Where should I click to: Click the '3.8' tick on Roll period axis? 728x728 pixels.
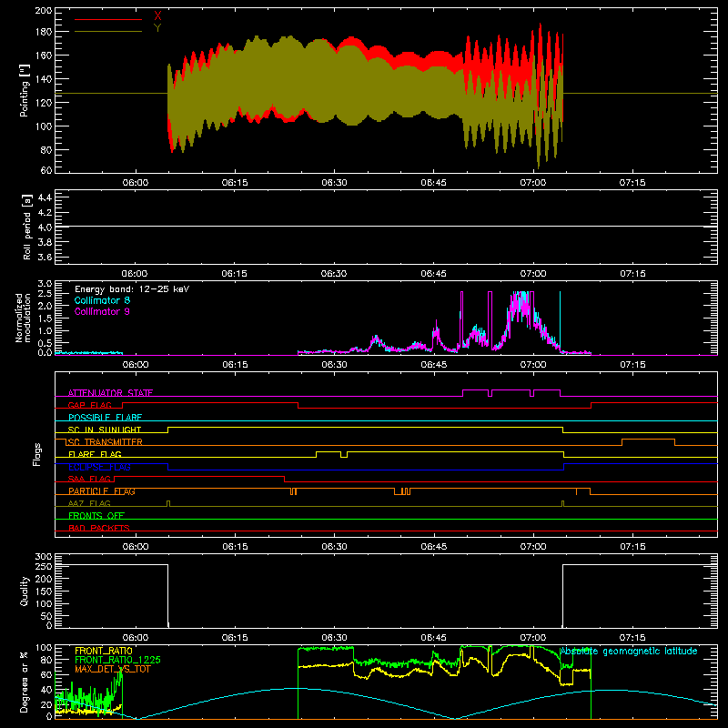click(x=45, y=242)
